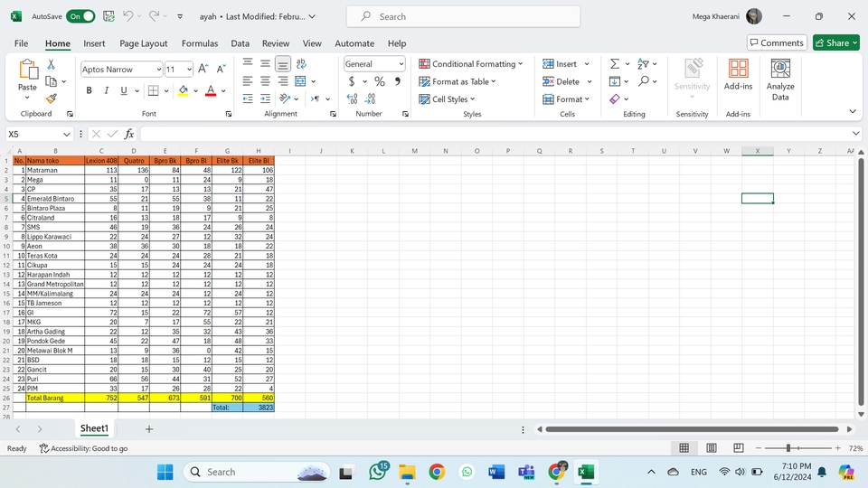
Task: Toggle Center horizontal alignment
Action: [x=265, y=81]
